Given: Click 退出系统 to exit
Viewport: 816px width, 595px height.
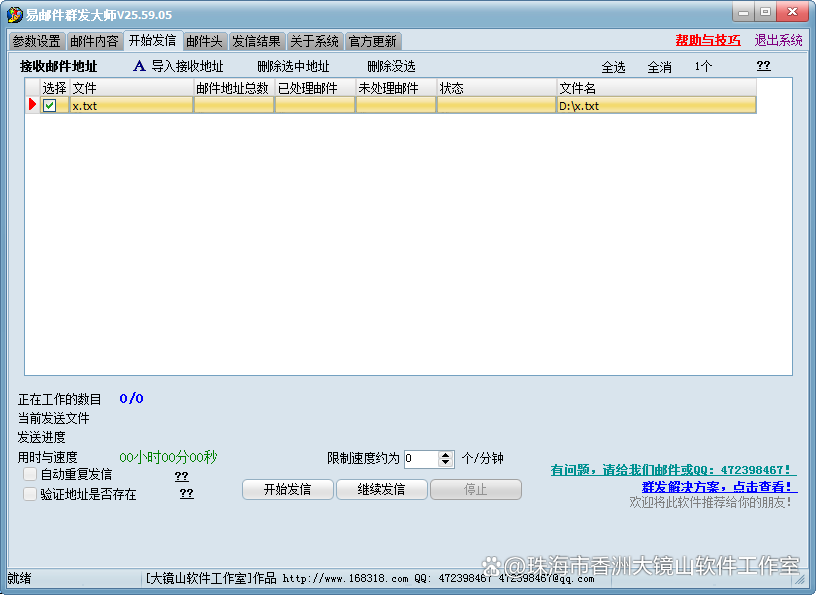Looking at the screenshot, I should (x=778, y=41).
